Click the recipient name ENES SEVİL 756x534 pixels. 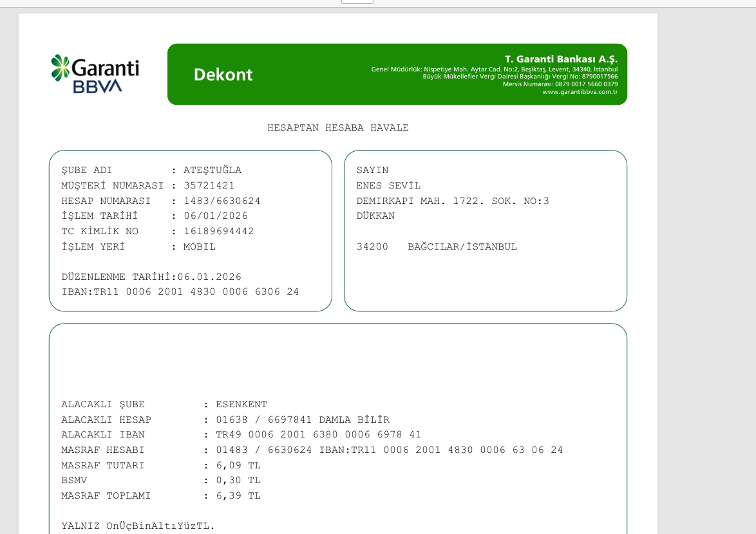point(388,185)
